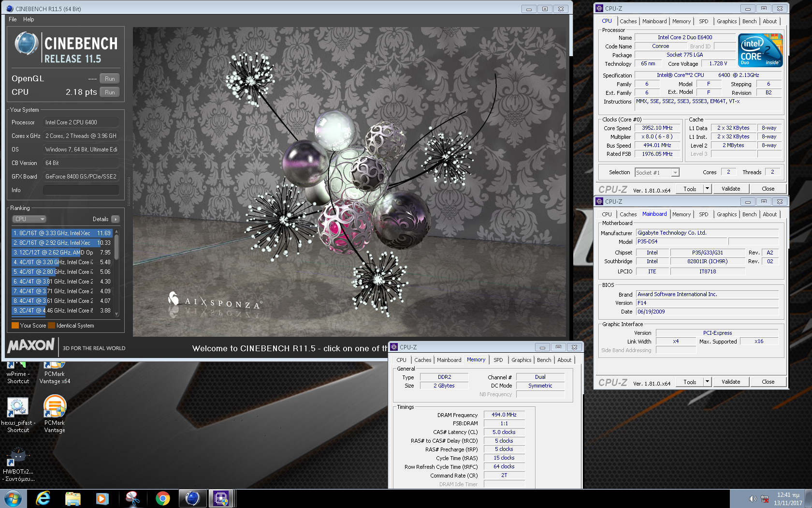Image resolution: width=812 pixels, height=508 pixels.
Task: Select ranking row 9 2C/4T 4.46 GHz
Action: 62,311
